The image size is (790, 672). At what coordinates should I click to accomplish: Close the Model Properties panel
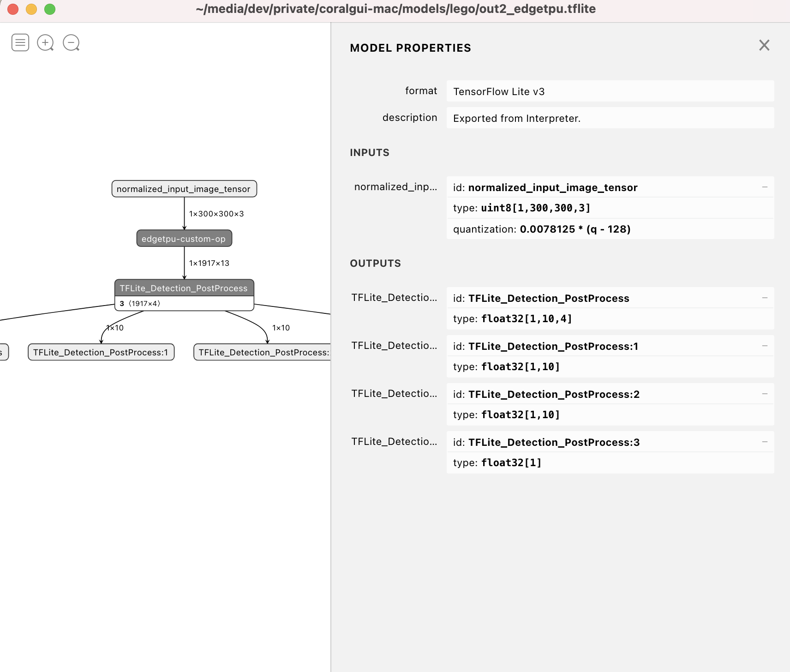[764, 45]
